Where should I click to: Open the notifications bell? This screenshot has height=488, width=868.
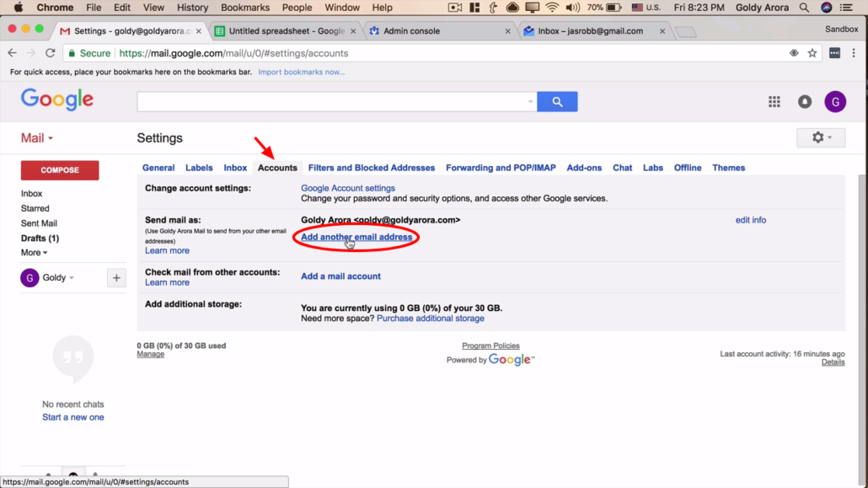(804, 101)
